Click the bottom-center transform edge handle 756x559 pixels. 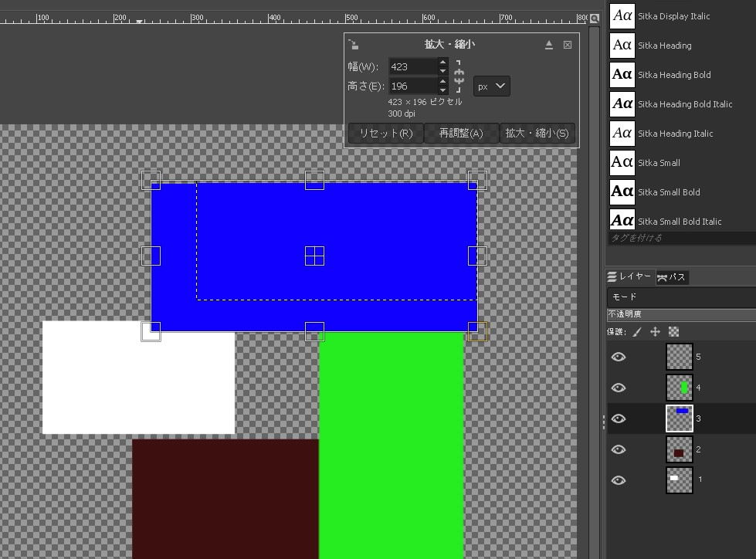coord(314,331)
